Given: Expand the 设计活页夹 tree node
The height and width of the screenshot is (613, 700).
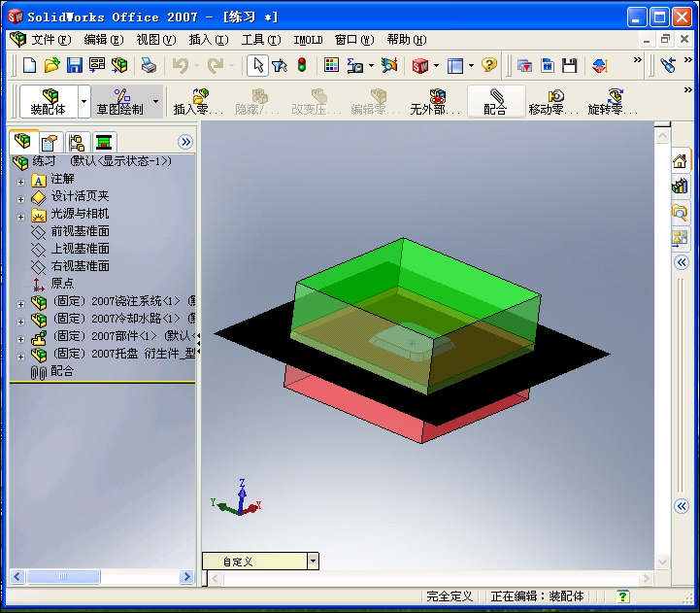Looking at the screenshot, I should [20, 199].
